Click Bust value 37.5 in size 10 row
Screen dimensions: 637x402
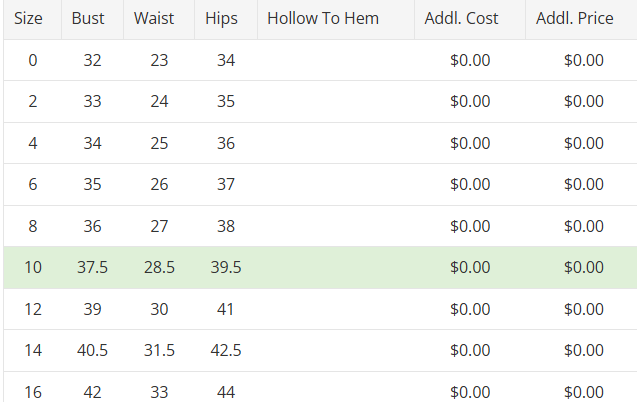(93, 268)
